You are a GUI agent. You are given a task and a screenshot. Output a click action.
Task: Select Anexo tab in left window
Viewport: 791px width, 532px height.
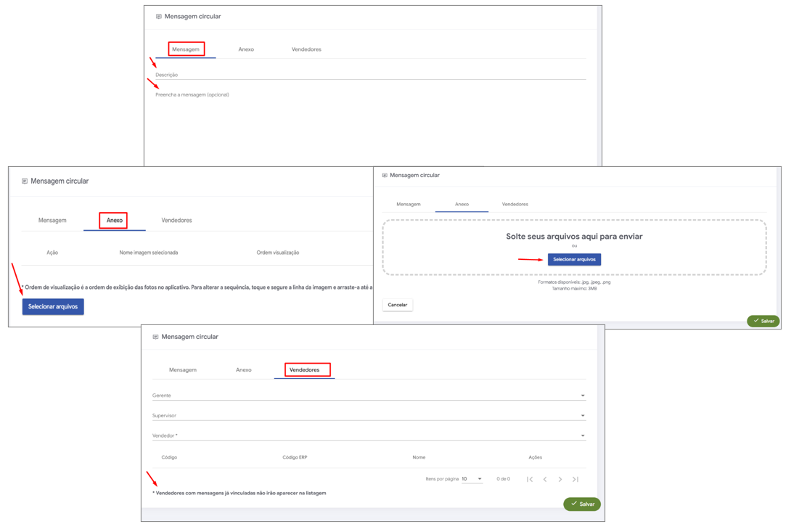pos(115,221)
